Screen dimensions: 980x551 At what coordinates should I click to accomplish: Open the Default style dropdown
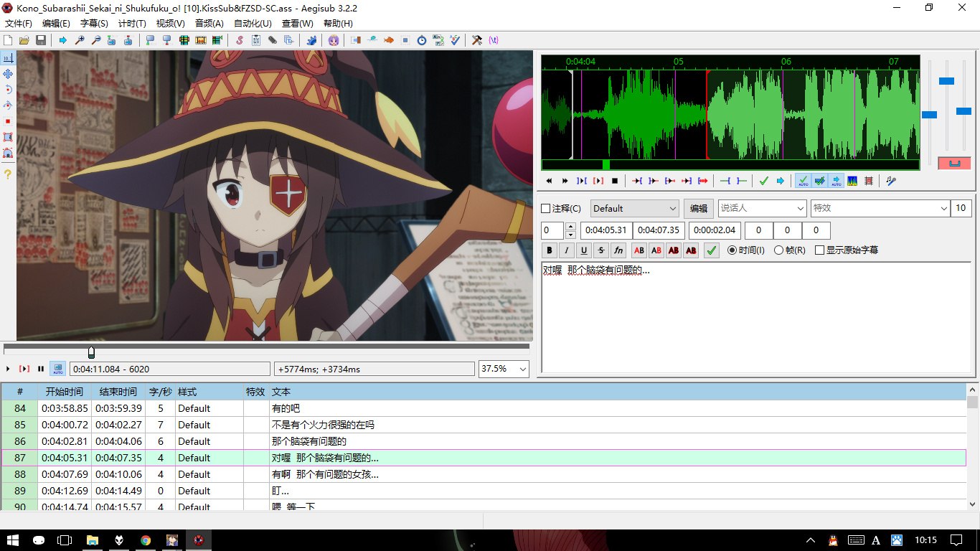(x=635, y=208)
